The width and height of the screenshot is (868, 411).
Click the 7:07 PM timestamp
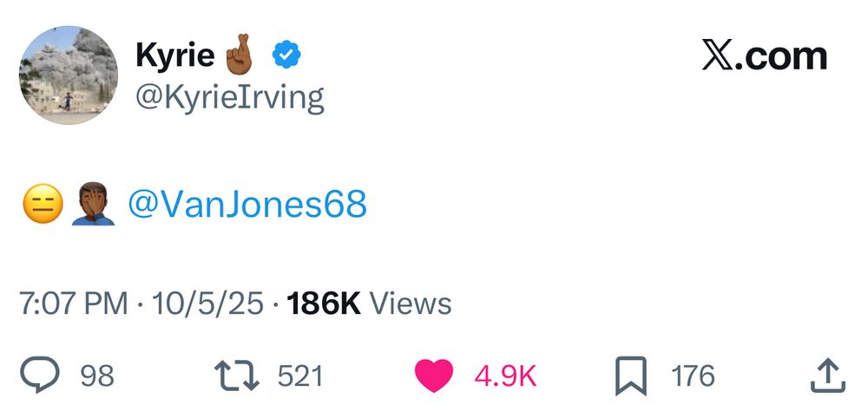73,303
